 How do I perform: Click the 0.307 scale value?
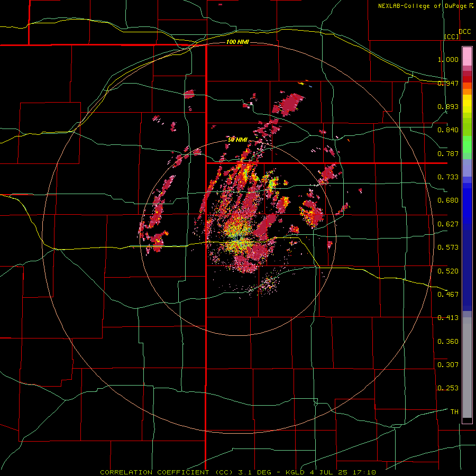click(x=448, y=364)
